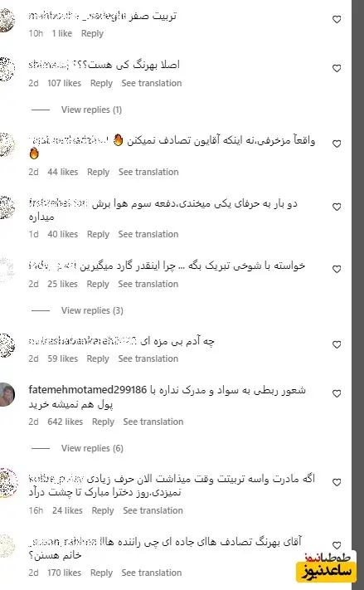See translation of the 170 likes comment
Image resolution: width=364 pixels, height=590 pixels.
152,573
